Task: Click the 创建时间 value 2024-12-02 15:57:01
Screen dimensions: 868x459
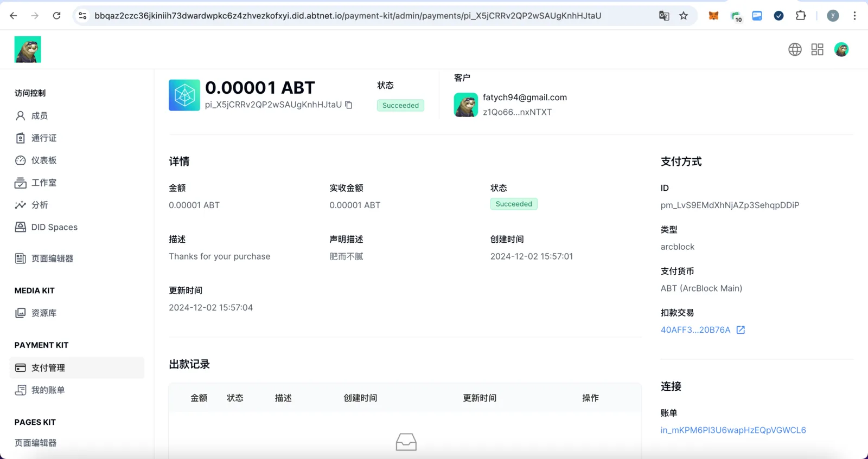Action: tap(532, 256)
